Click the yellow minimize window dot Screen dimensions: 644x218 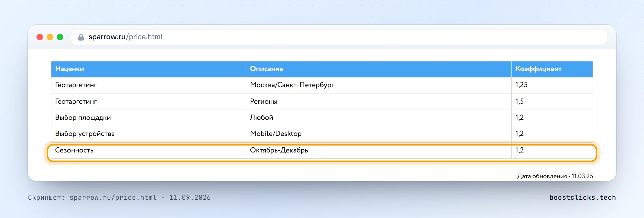(50, 37)
